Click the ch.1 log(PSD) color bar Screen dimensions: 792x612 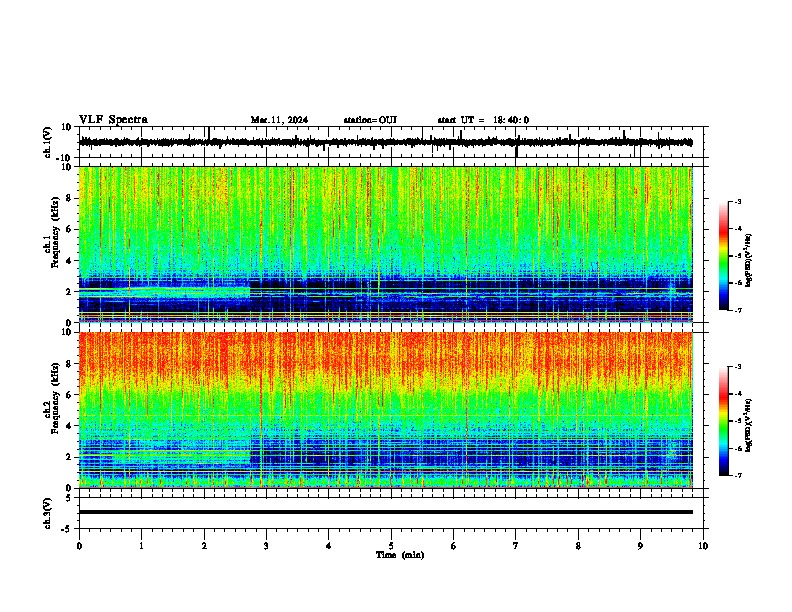(724, 256)
